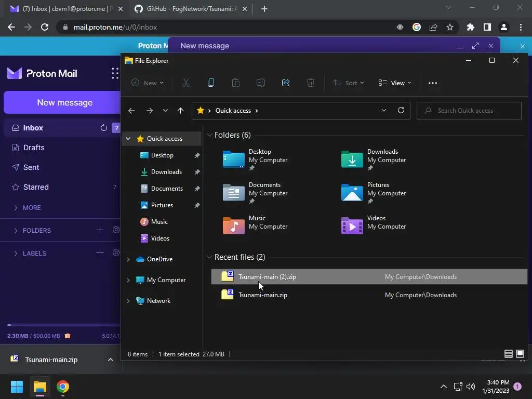Open Windows Start menu

coord(17,387)
